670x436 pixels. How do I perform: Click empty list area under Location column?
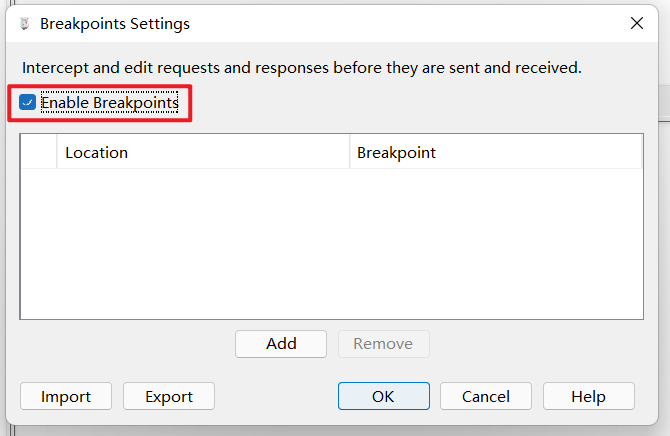click(x=203, y=244)
